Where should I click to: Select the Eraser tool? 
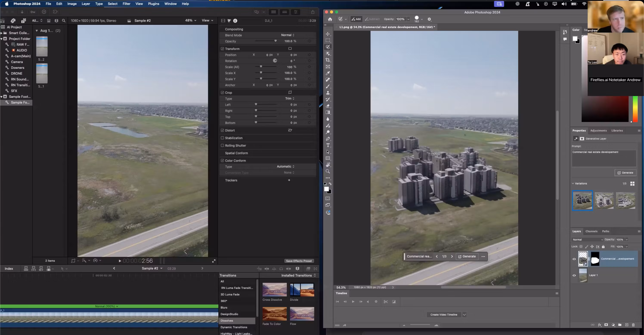tap(328, 106)
